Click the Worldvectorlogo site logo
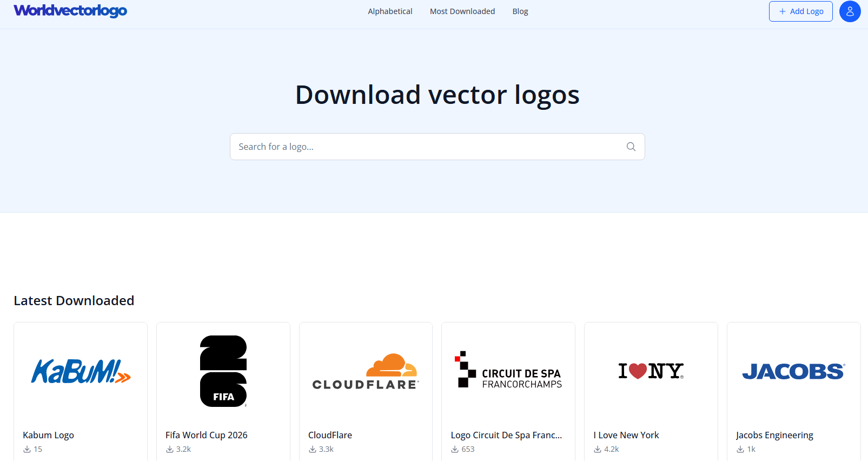The height and width of the screenshot is (461, 868). click(x=70, y=11)
